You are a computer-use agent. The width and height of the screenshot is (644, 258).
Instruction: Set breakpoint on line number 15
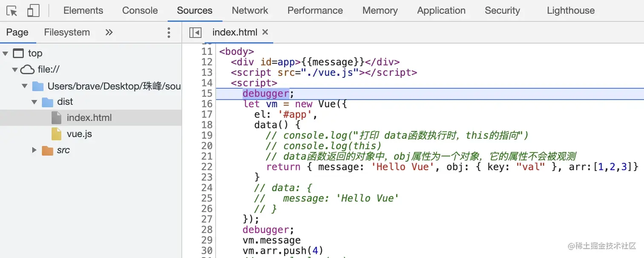click(x=207, y=93)
